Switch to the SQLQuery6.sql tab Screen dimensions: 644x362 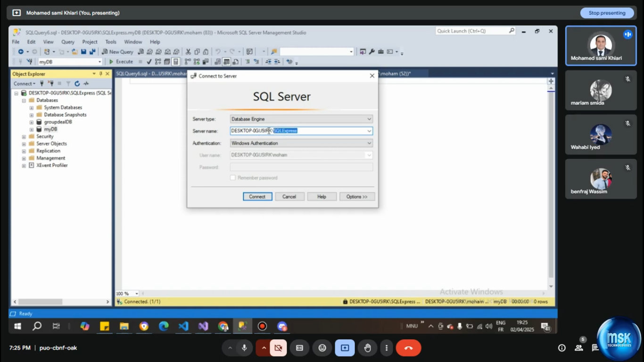coord(151,74)
